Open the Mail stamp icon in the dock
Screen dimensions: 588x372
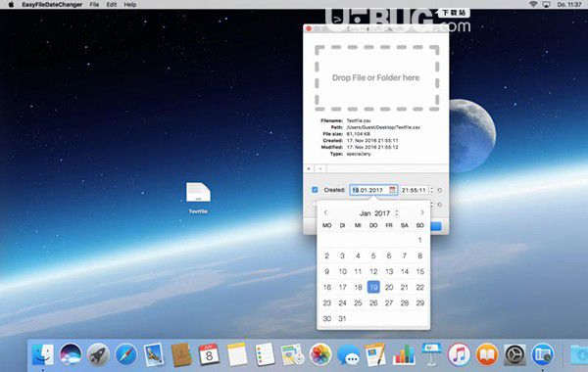(154, 354)
